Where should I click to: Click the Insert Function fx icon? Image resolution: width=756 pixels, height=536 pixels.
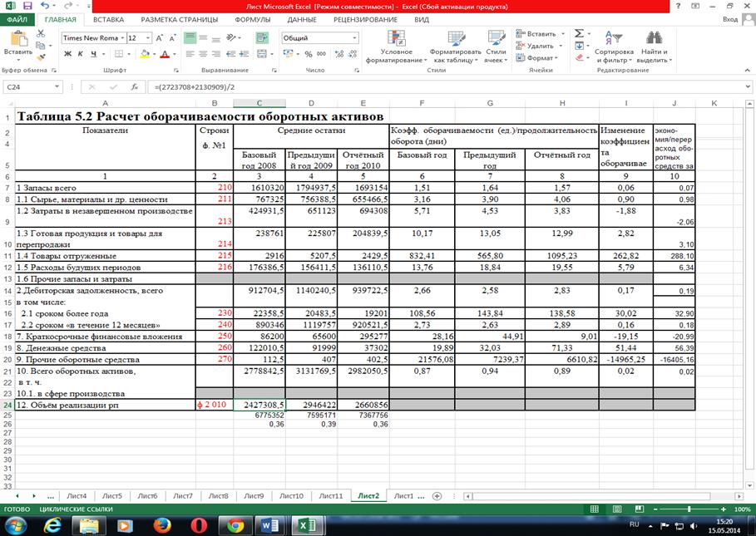[x=134, y=86]
